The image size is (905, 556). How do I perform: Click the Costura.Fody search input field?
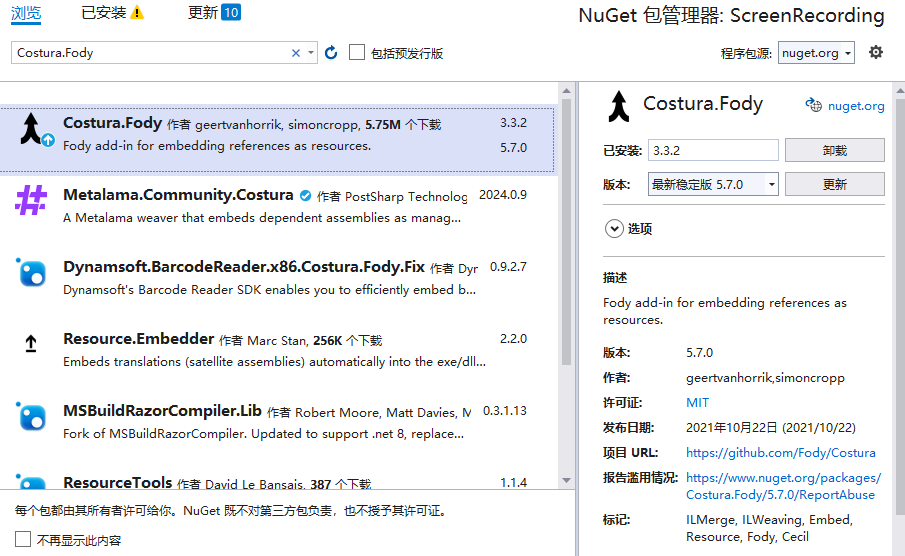coord(151,53)
